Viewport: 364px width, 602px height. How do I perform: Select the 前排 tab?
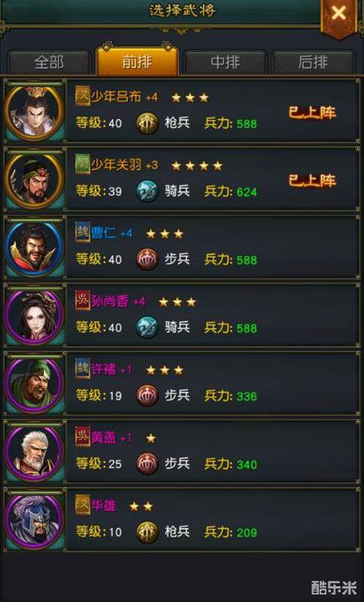137,61
